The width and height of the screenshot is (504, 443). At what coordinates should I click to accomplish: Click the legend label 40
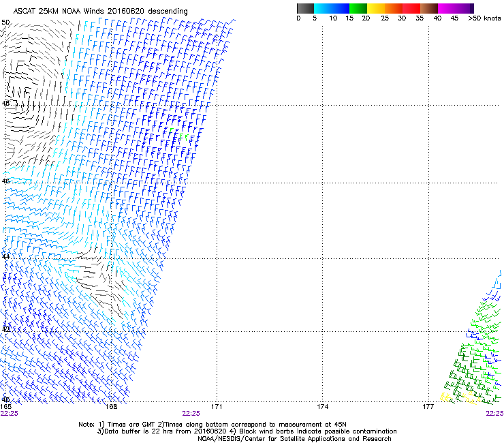437,18
